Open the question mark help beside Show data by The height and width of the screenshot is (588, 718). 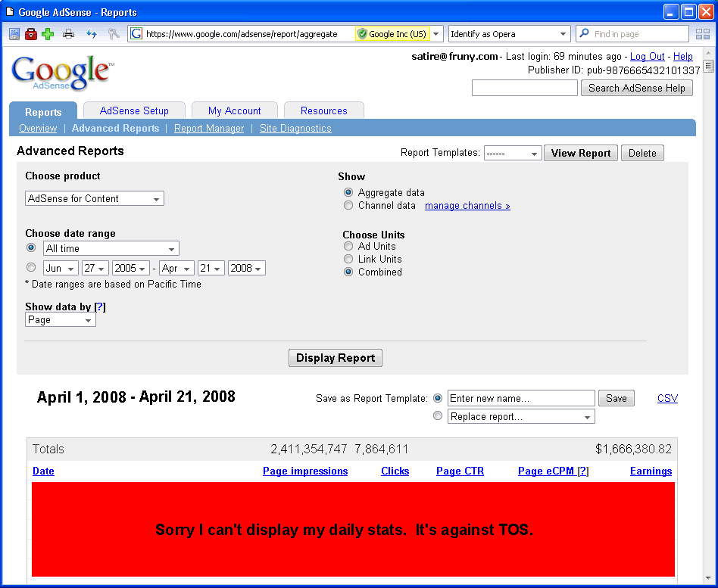[100, 306]
